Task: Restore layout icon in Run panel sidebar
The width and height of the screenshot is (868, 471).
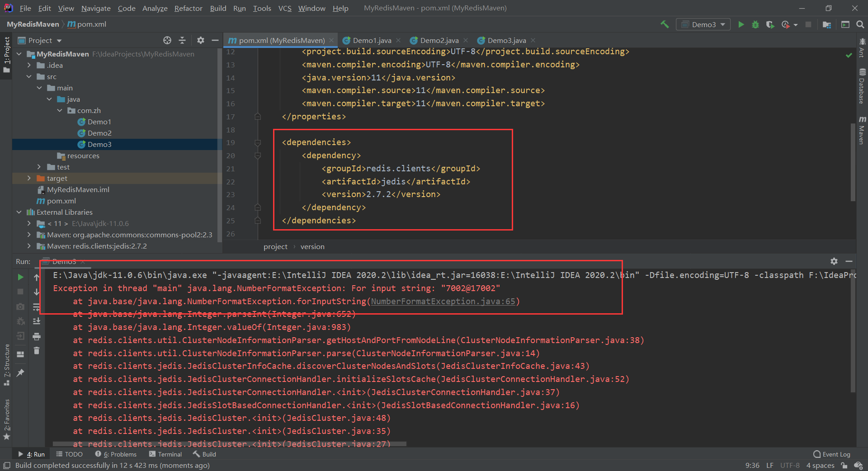Action: pos(20,354)
